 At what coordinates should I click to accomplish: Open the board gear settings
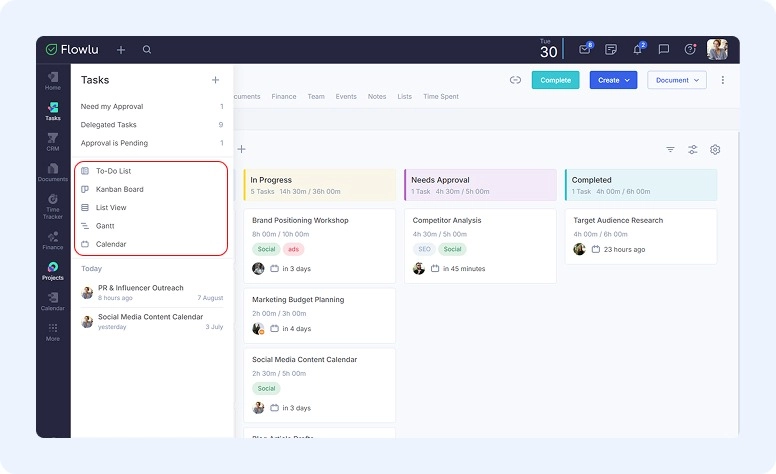[x=715, y=149]
